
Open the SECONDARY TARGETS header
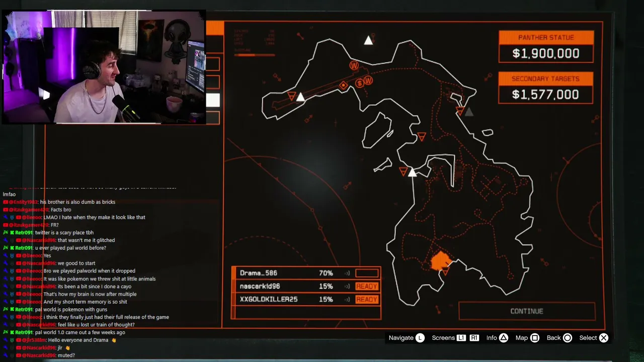pyautogui.click(x=545, y=78)
